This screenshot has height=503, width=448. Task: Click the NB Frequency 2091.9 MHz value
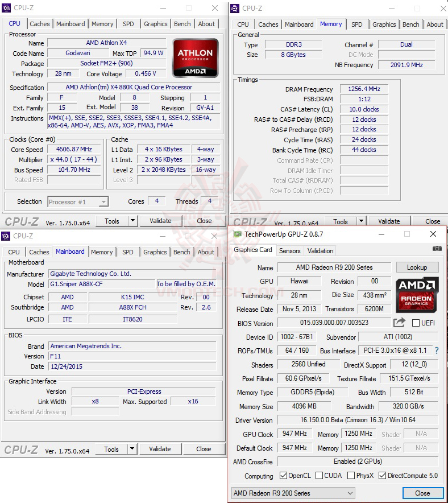tap(406, 65)
